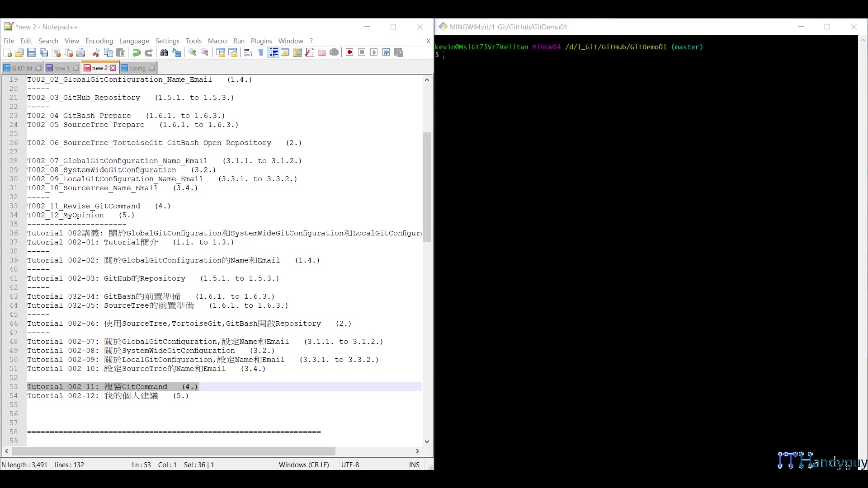The height and width of the screenshot is (488, 868).
Task: Zoom in using the magnifier icon
Action: 192,52
